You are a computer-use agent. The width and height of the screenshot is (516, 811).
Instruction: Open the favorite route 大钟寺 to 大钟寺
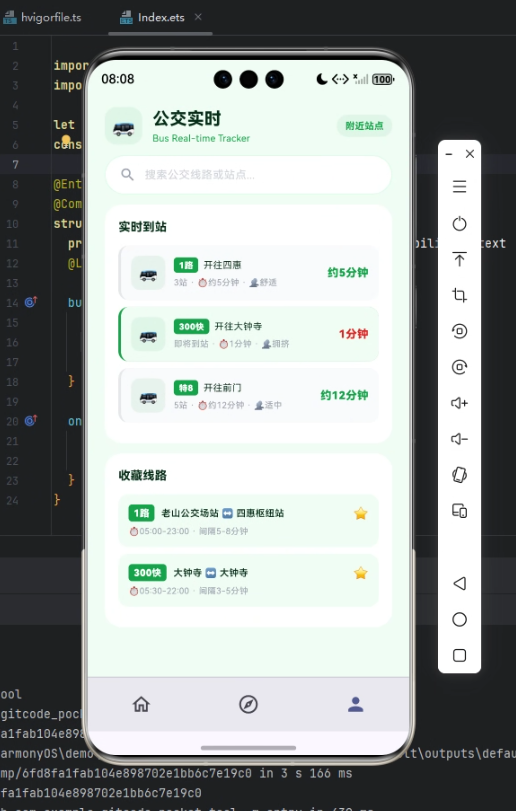point(249,580)
